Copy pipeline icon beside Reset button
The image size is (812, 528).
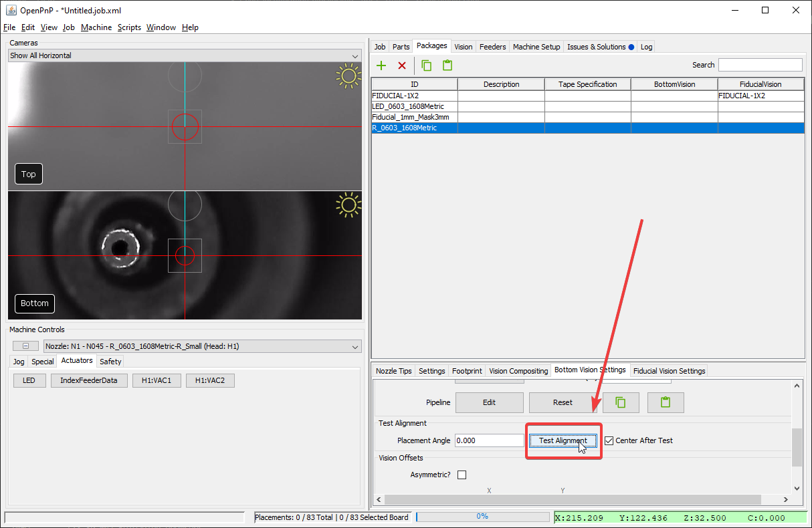pos(621,402)
